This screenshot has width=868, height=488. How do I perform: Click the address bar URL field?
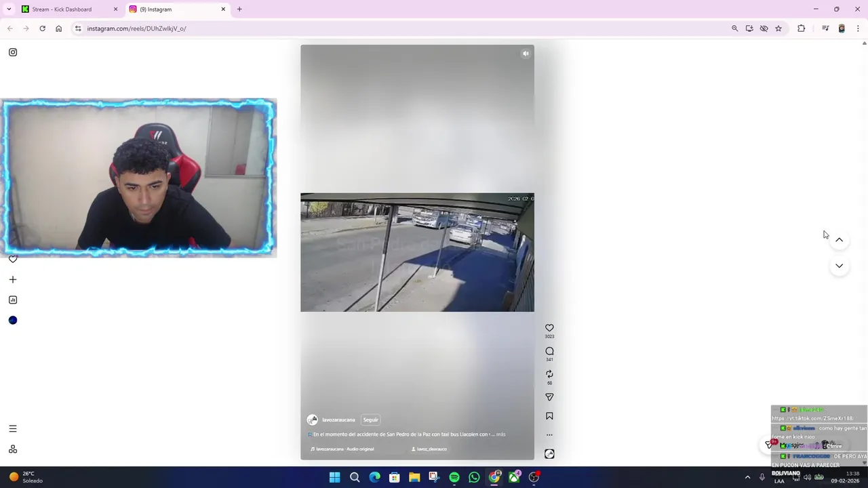(x=400, y=28)
